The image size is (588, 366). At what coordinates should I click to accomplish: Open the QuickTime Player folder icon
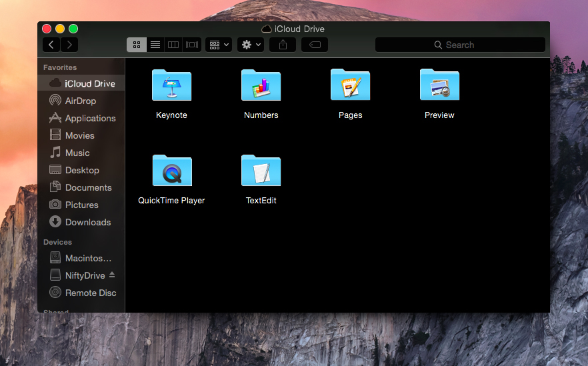[172, 170]
